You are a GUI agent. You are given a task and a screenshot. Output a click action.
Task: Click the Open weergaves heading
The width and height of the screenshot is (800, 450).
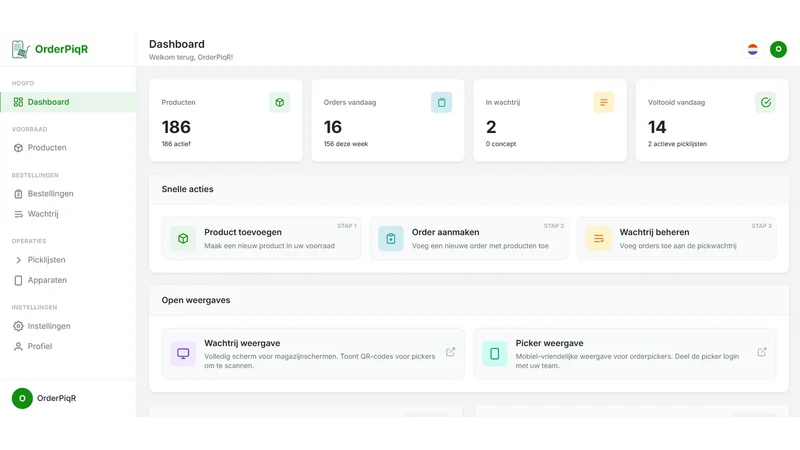pos(196,300)
